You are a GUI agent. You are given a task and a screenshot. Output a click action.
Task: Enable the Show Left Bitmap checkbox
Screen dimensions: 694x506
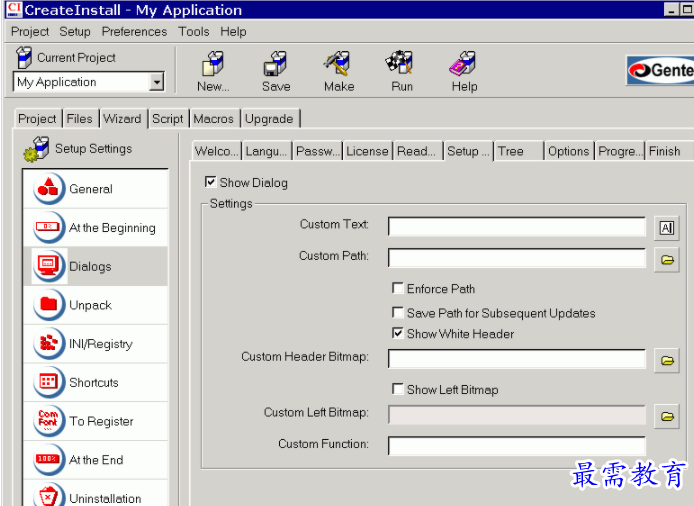[397, 389]
